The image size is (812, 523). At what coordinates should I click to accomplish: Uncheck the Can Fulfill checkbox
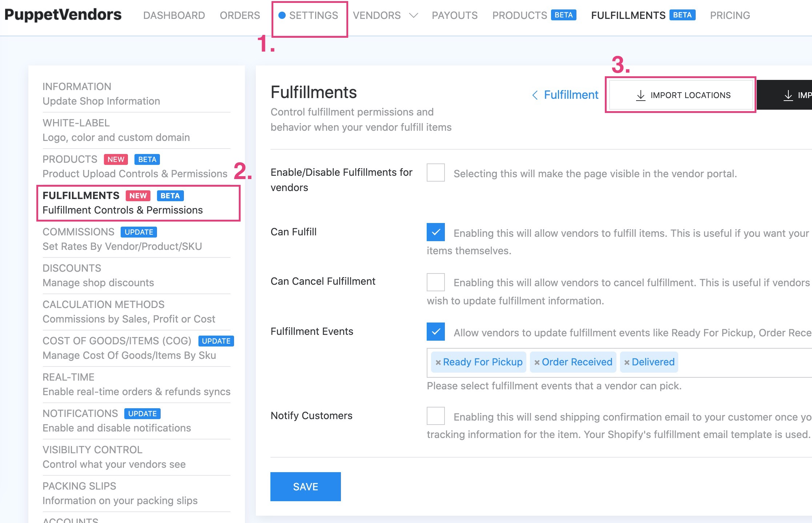(x=436, y=232)
